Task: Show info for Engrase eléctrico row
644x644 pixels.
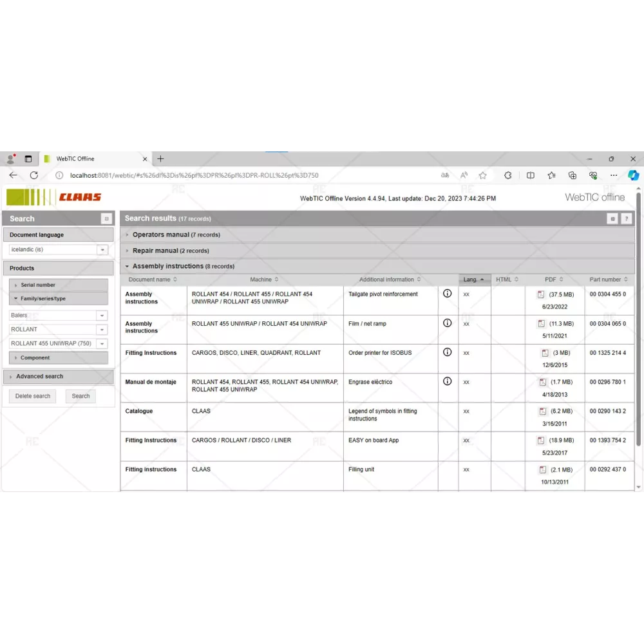Action: pos(448,381)
